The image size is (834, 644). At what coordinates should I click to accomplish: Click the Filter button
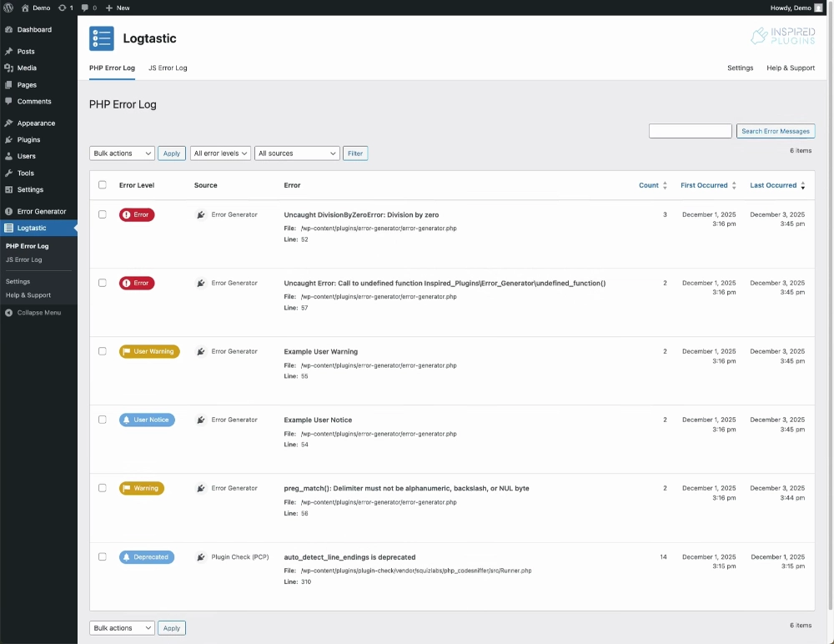pos(354,153)
